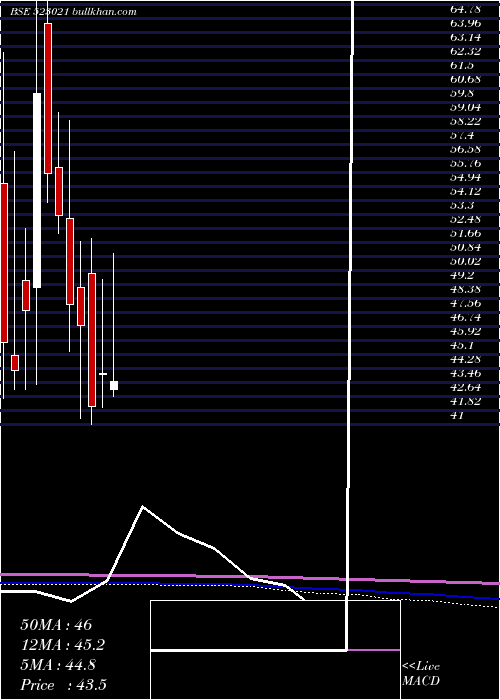Click the 63.96 price axis label
The width and height of the screenshot is (500, 700).
click(466, 23)
